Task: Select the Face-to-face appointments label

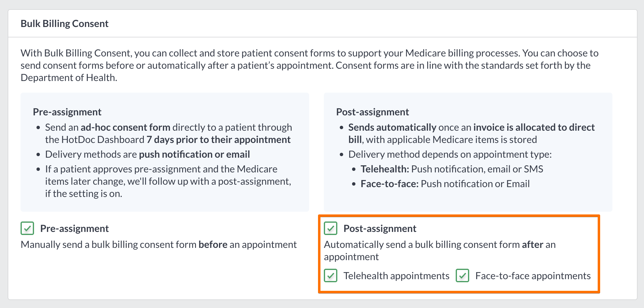Action: pos(533,276)
